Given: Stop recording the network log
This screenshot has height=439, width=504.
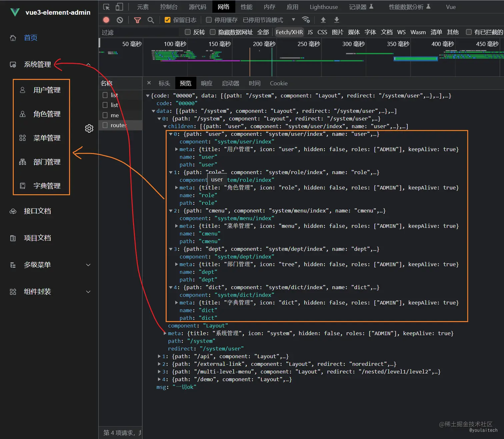Looking at the screenshot, I should click(106, 20).
